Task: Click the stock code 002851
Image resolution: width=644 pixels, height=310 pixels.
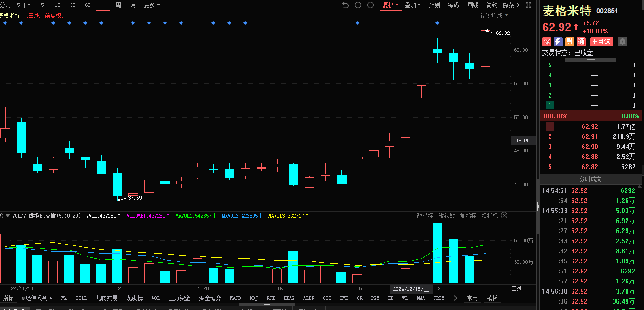Action: [x=607, y=11]
